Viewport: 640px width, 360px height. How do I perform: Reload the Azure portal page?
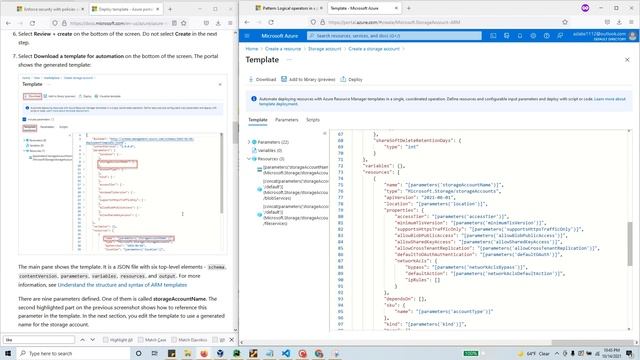tap(271, 22)
